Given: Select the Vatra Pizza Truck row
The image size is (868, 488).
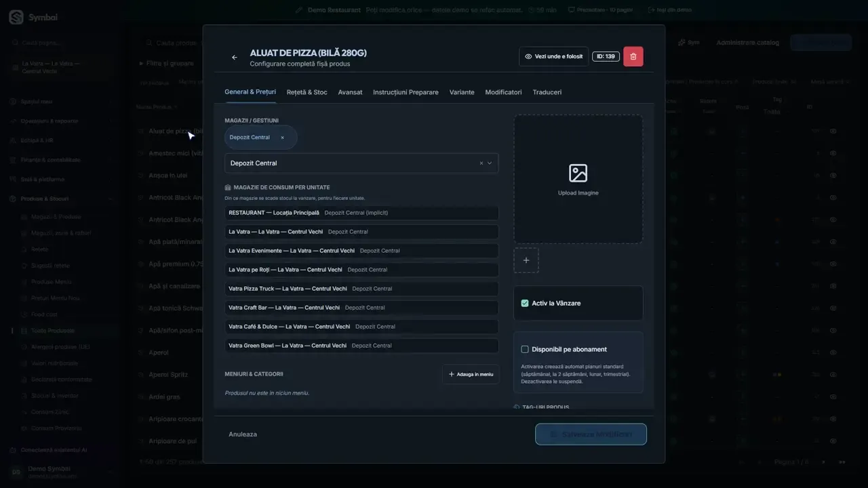Looking at the screenshot, I should pyautogui.click(x=361, y=289).
